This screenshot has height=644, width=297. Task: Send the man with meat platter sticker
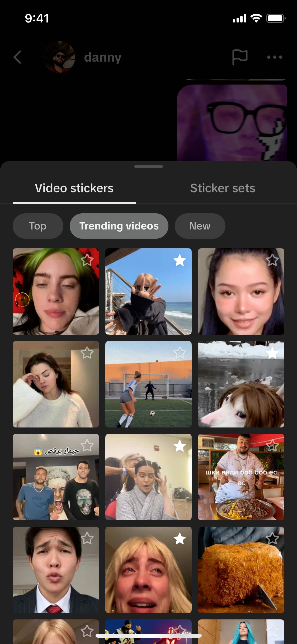[x=241, y=477]
